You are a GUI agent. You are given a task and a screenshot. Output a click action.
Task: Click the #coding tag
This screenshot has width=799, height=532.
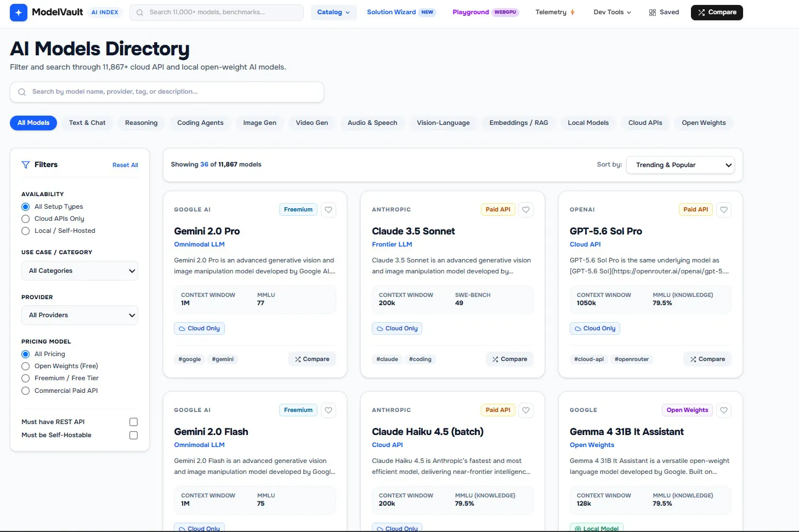coord(420,359)
